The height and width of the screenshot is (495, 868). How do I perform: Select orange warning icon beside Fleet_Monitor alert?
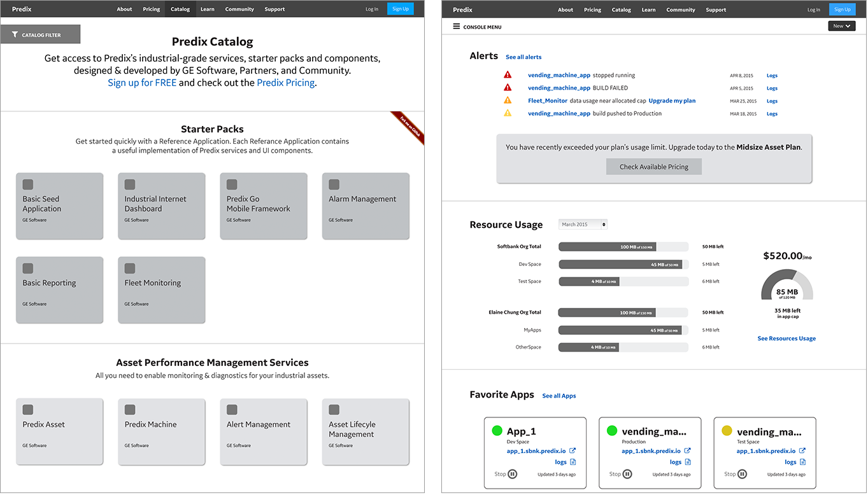pyautogui.click(x=508, y=101)
